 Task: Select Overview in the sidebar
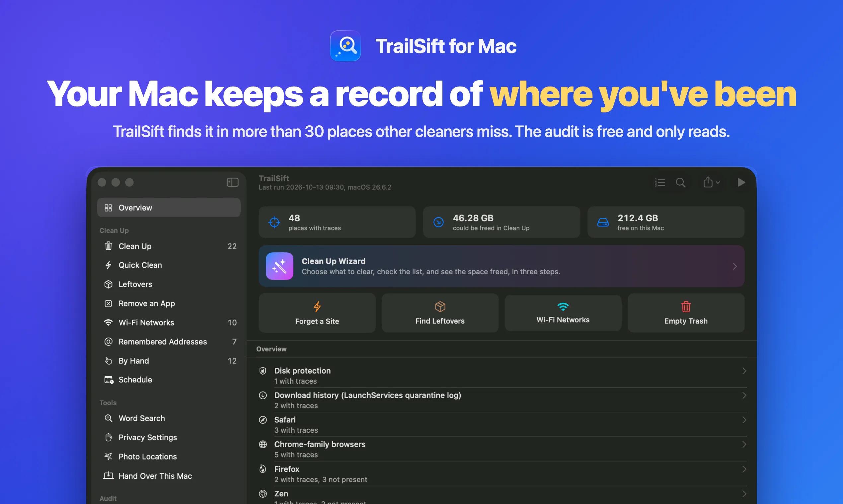(x=169, y=208)
